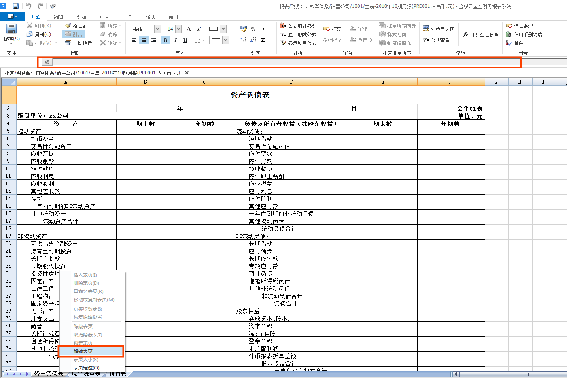Toggle the Bold formatting button

click(x=165, y=40)
